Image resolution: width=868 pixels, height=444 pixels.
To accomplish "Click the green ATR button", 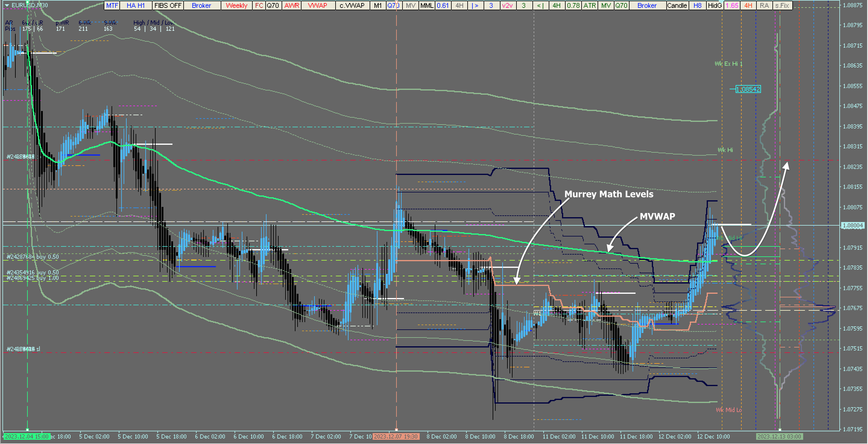I will [x=589, y=5].
